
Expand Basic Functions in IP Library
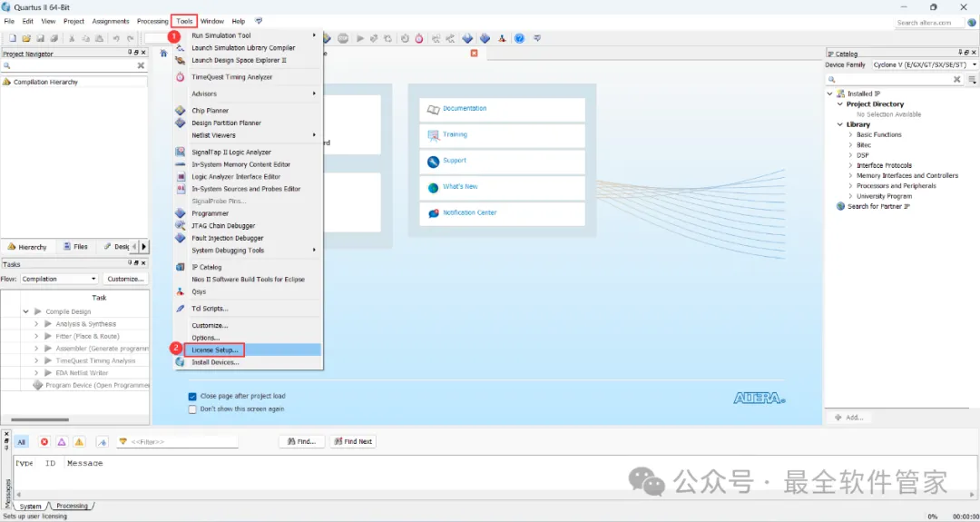coord(850,135)
